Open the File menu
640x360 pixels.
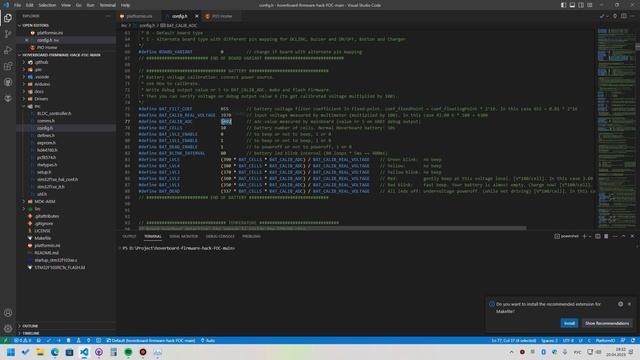[17, 5]
